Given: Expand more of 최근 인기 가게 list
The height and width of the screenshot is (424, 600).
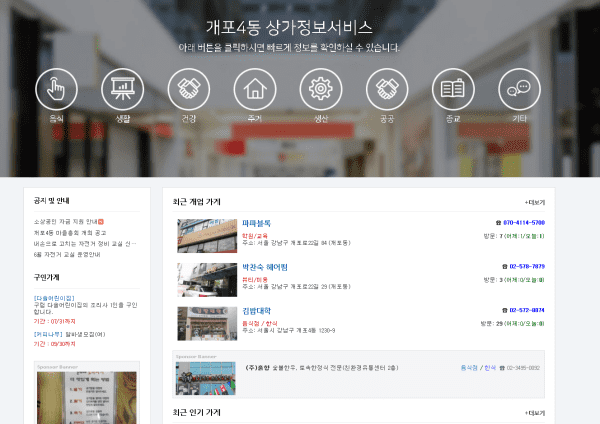Looking at the screenshot, I should coord(535,413).
